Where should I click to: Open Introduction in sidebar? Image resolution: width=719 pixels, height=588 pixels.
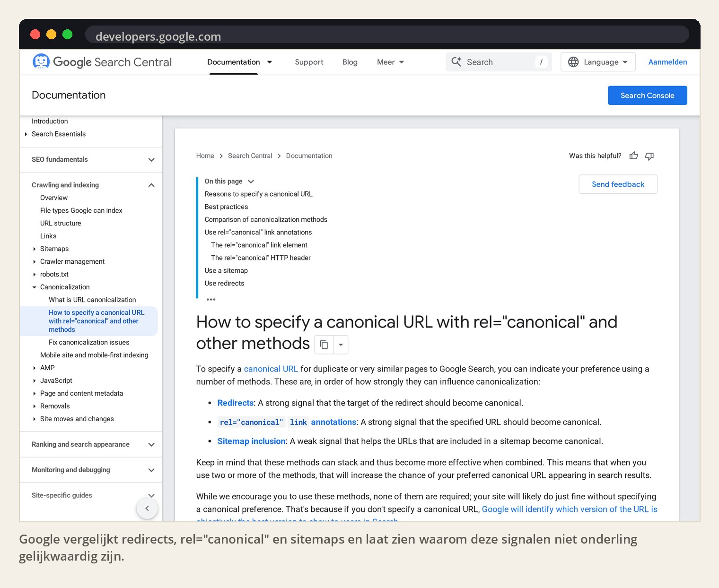50,121
